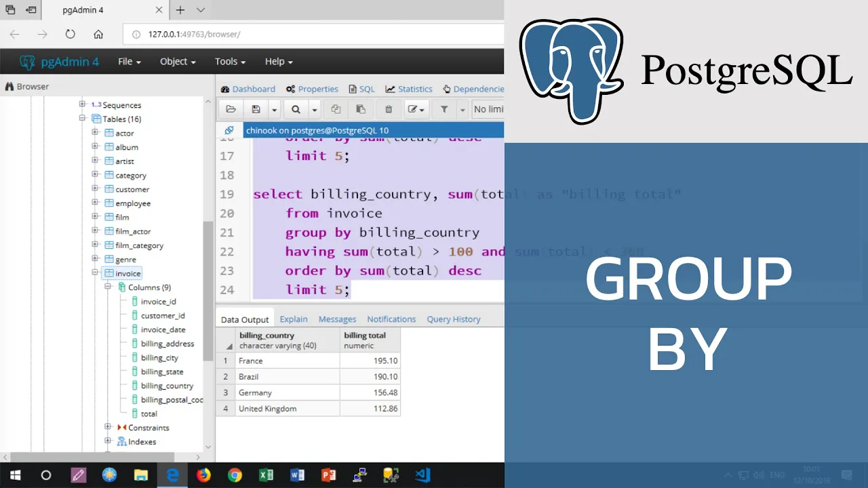Screen dimensions: 868x488
Task: Open the Query History tab
Action: click(x=454, y=319)
